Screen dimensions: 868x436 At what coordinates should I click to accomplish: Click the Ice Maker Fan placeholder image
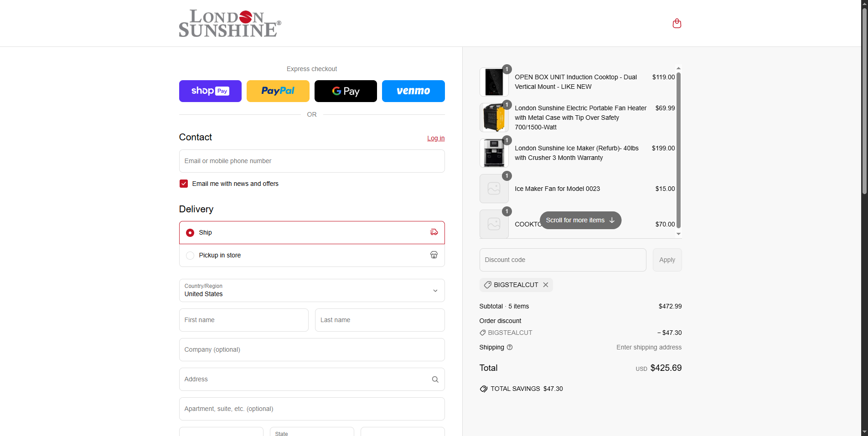[x=494, y=189]
